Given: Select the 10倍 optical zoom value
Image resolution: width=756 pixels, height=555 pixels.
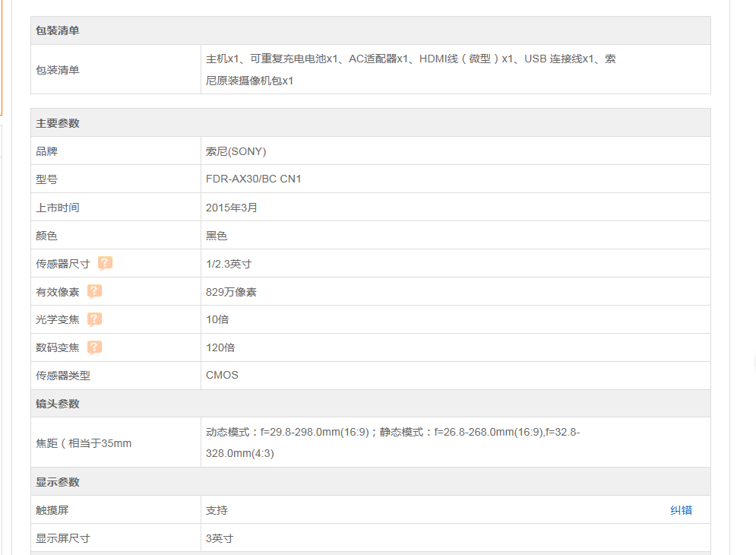Looking at the screenshot, I should point(217,319).
